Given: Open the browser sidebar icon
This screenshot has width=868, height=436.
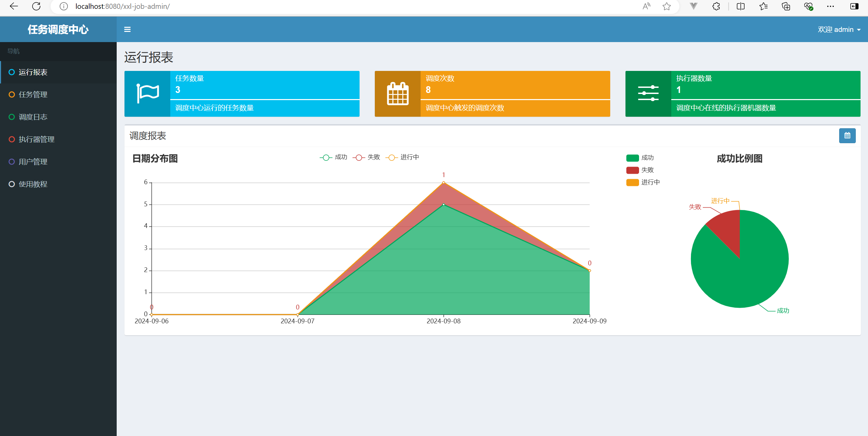Looking at the screenshot, I should click(854, 6).
